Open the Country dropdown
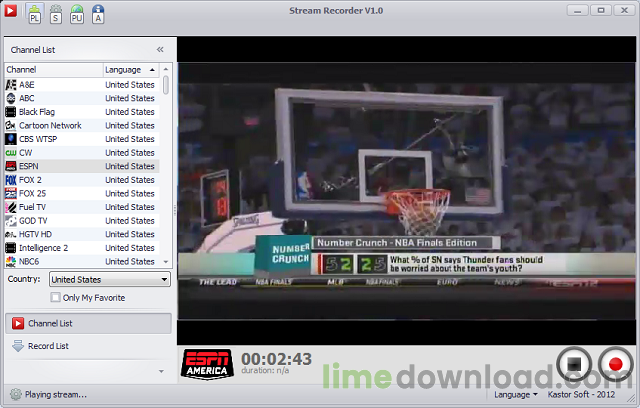This screenshot has width=640, height=408. (x=109, y=279)
